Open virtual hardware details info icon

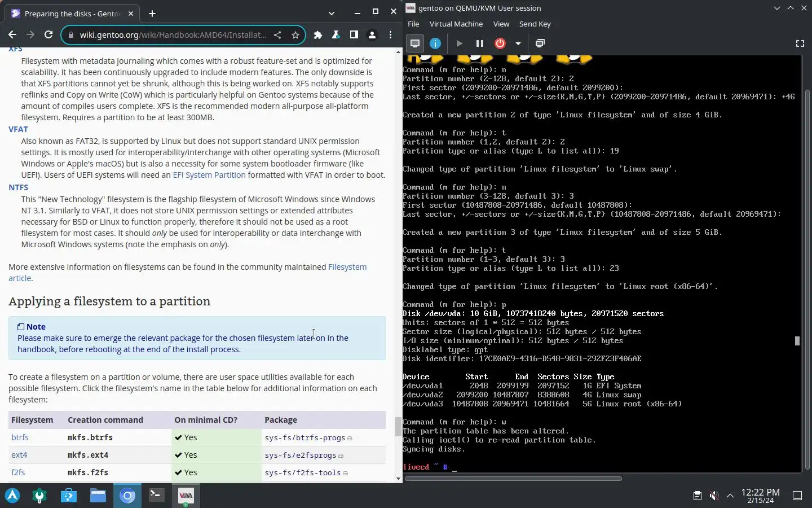coord(435,43)
